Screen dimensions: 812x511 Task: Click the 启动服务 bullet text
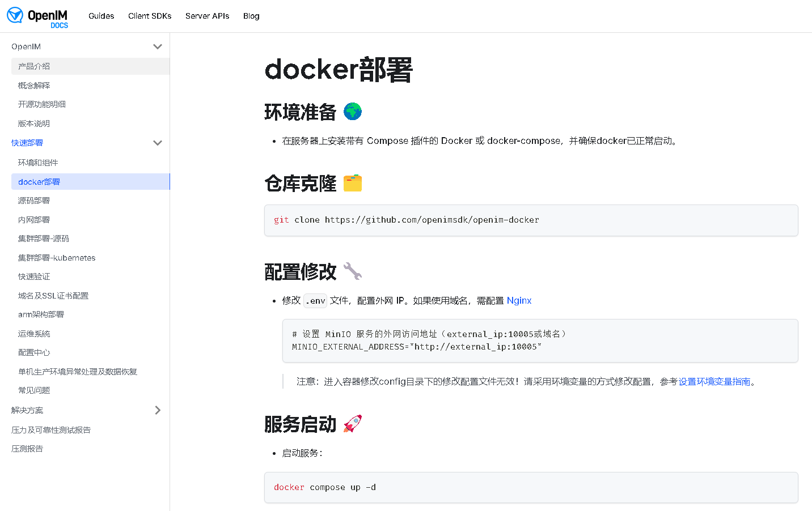tap(302, 453)
